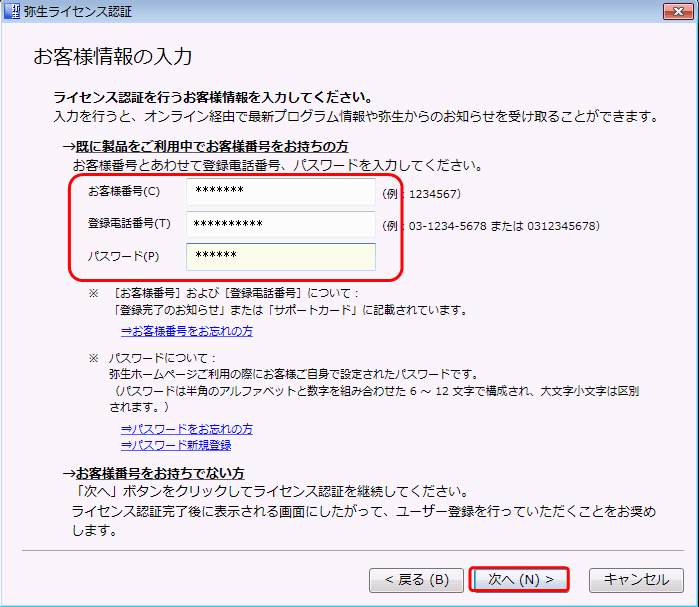
Task: Click the パスワード(P) field label
Action: click(x=123, y=257)
